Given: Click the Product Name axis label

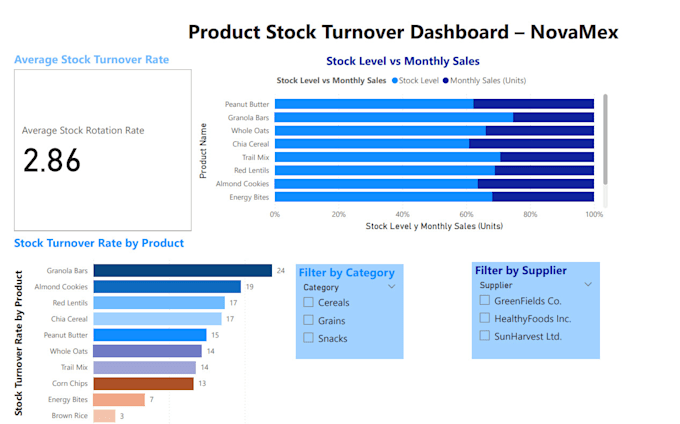Looking at the screenshot, I should coord(203,151).
